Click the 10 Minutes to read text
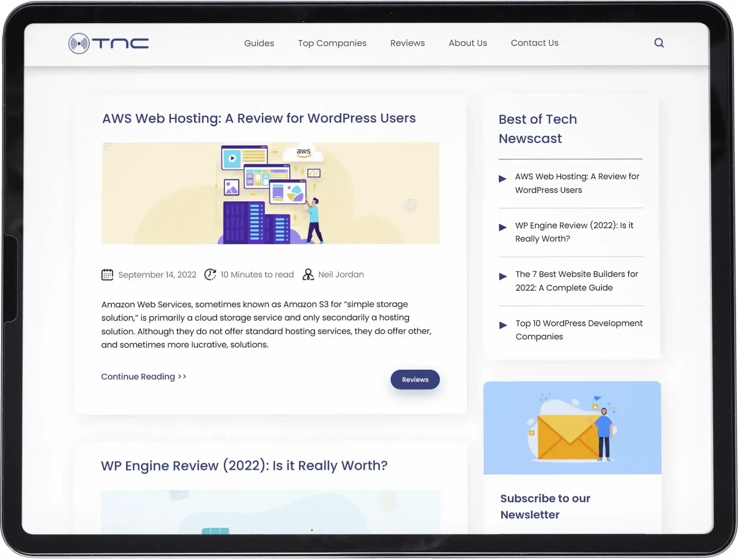This screenshot has width=738, height=560. [257, 275]
